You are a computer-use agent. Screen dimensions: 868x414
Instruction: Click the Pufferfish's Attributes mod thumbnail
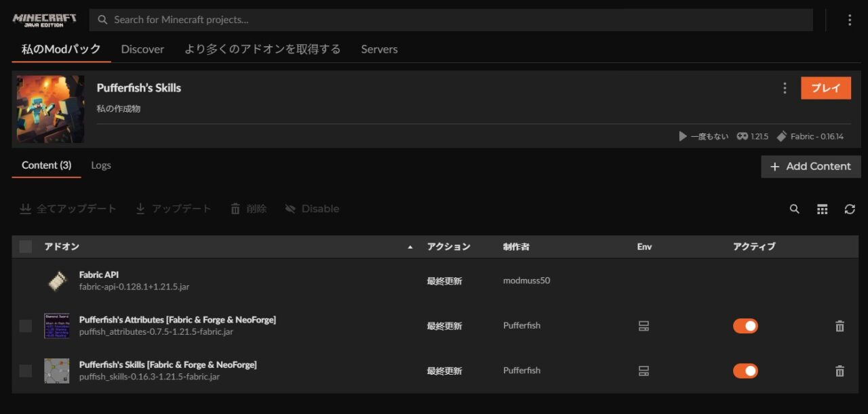pyautogui.click(x=57, y=326)
